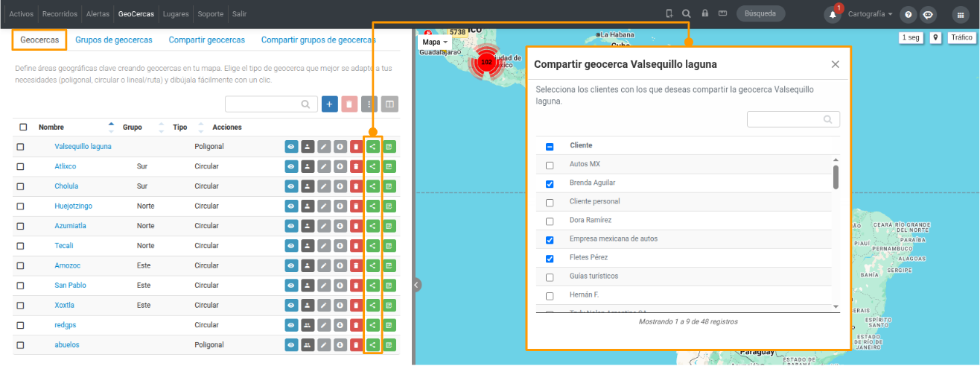
Task: Open the green report icon for Amozoc
Action: click(389, 266)
